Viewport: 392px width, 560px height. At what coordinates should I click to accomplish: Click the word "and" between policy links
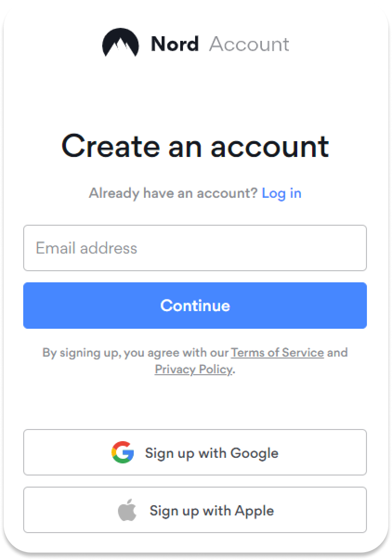337,352
